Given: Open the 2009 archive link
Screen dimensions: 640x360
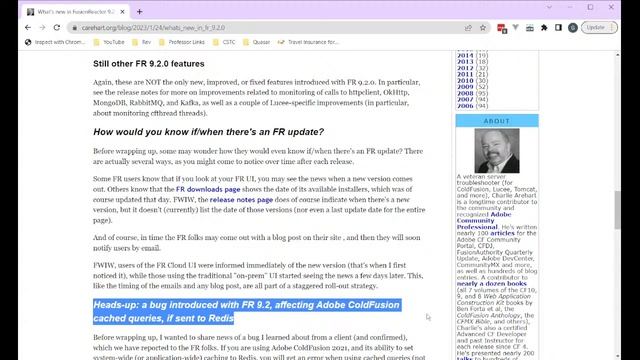Looking at the screenshot, I should pos(465,87).
